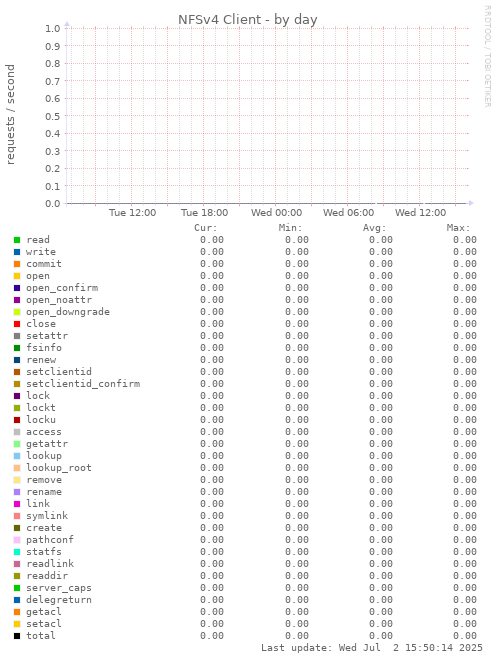Click the red close legend swatch
The height and width of the screenshot is (660, 497).
tap(17, 324)
